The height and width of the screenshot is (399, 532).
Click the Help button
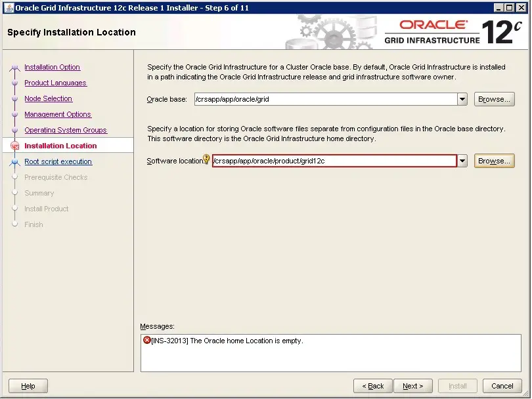pos(28,386)
